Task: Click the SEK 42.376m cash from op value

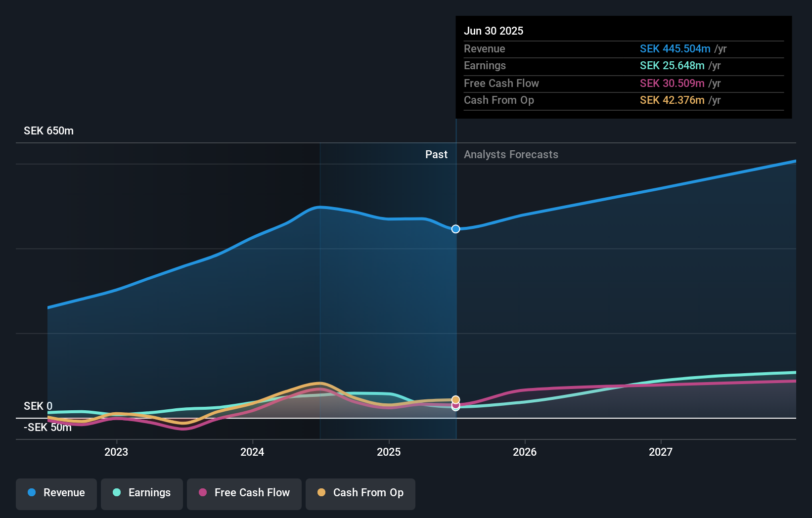Action: [672, 100]
